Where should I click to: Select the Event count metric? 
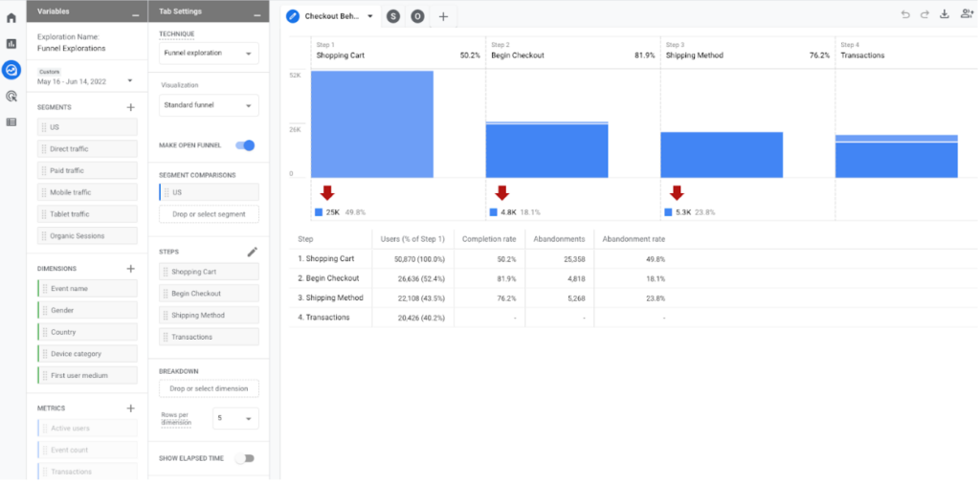87,450
